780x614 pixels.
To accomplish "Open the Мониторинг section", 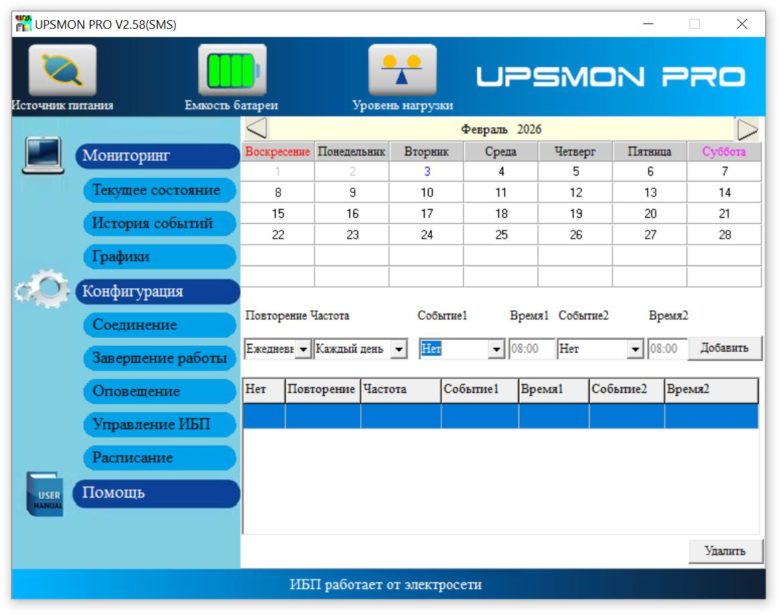I will pyautogui.click(x=158, y=156).
